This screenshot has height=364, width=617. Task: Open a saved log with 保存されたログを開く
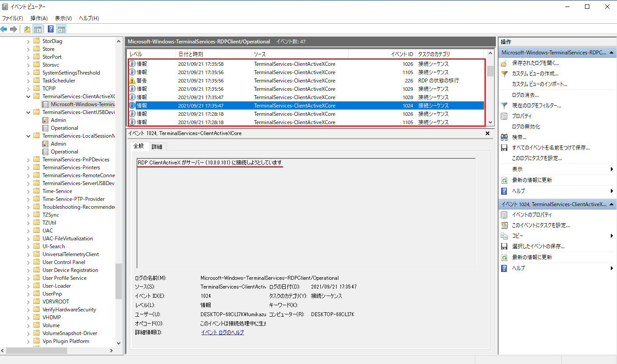535,63
